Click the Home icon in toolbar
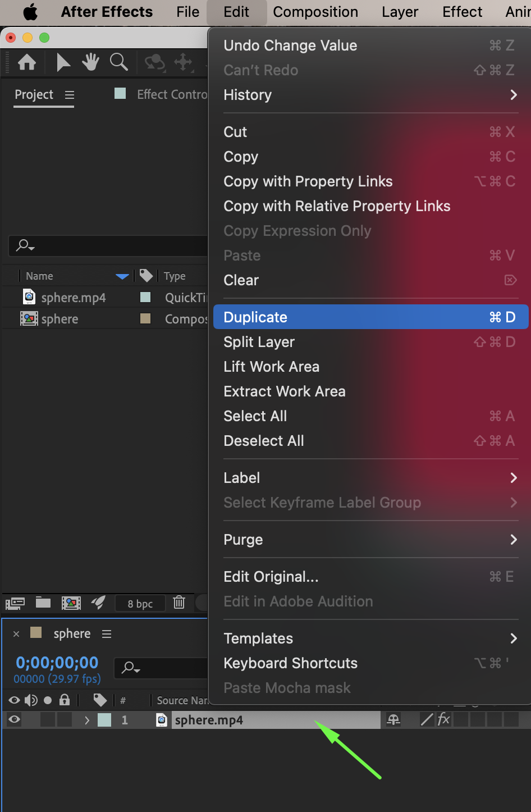The width and height of the screenshot is (531, 812). coord(27,62)
